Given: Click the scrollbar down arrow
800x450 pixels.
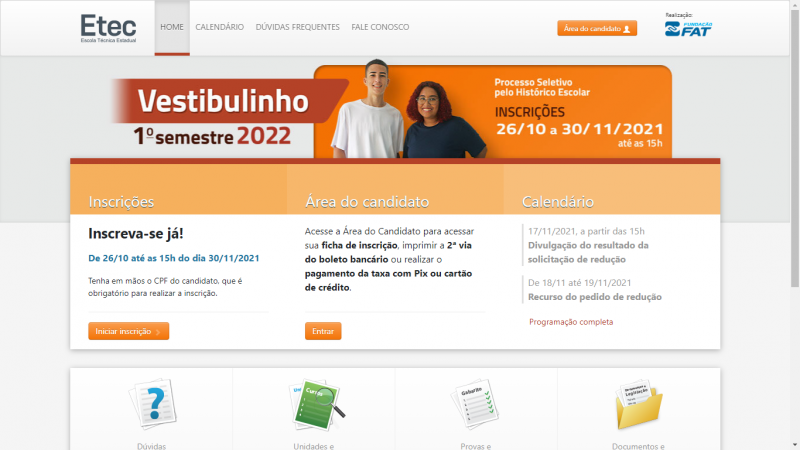Looking at the screenshot, I should pyautogui.click(x=795, y=445).
